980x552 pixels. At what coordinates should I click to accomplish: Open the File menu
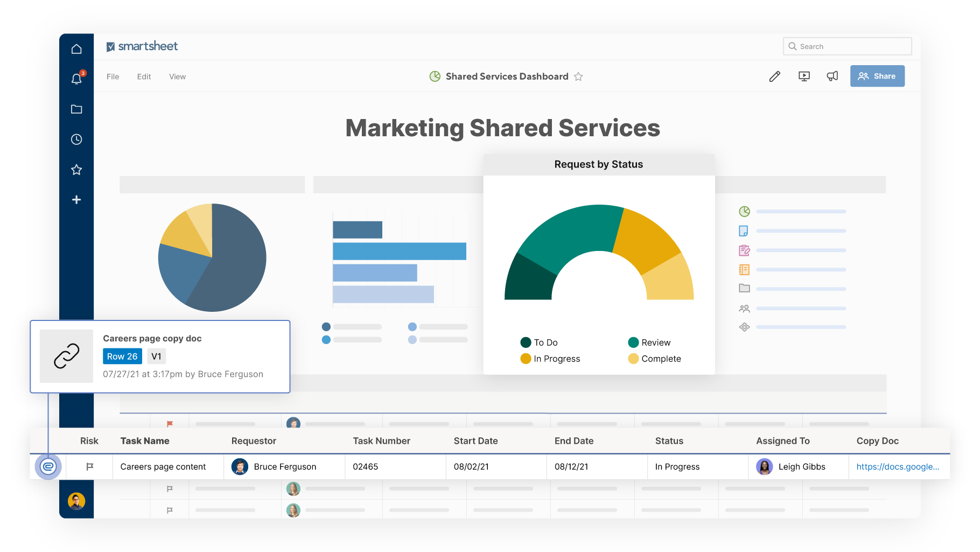coord(113,76)
